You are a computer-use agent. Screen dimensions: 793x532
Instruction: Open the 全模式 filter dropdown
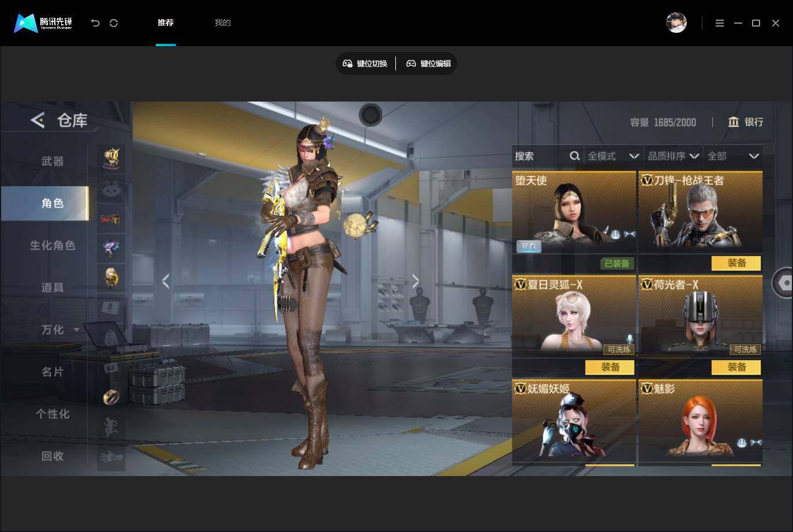pyautogui.click(x=613, y=156)
